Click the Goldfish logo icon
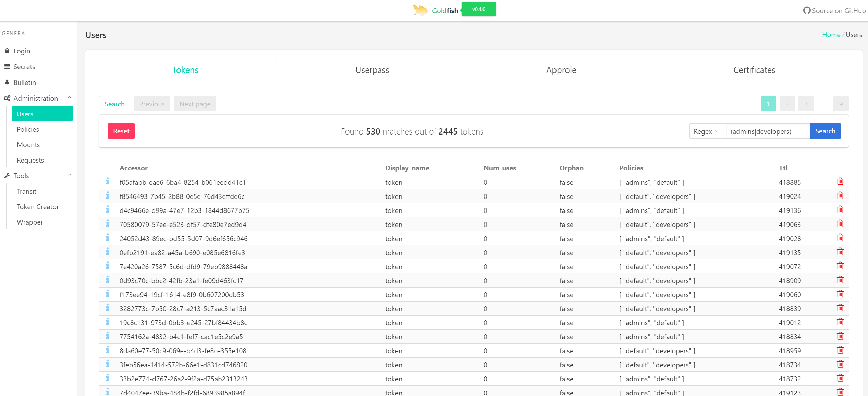868x396 pixels. (x=420, y=10)
